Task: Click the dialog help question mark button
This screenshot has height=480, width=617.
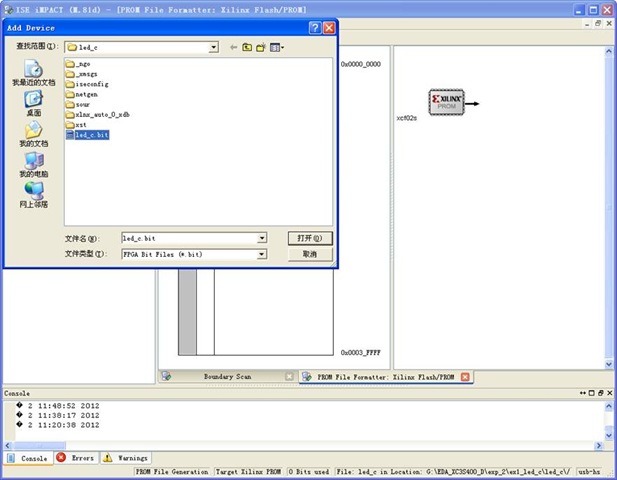Action: click(x=315, y=28)
